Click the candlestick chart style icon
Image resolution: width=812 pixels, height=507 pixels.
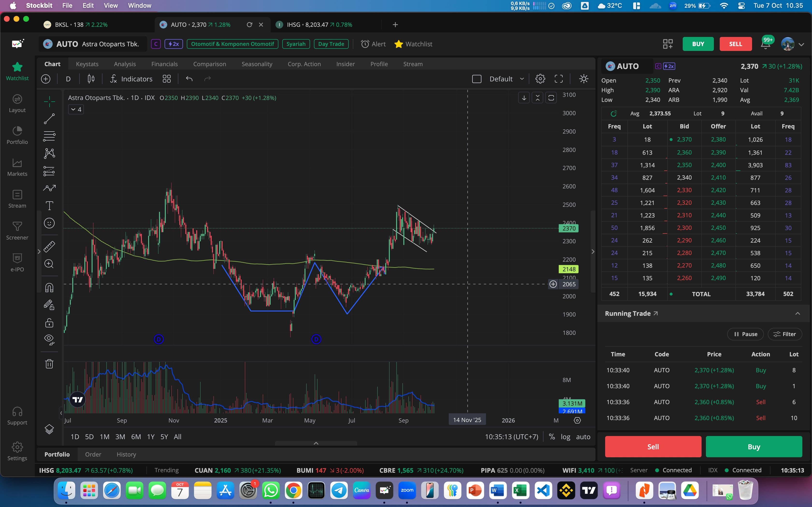[x=91, y=79]
